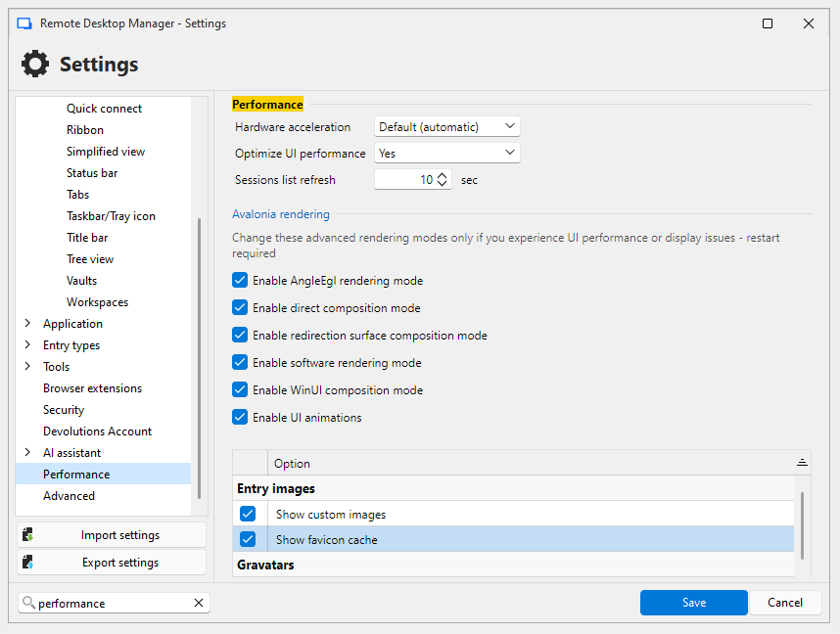Image resolution: width=840 pixels, height=634 pixels.
Task: Click the Export settings icon
Action: coord(28,562)
